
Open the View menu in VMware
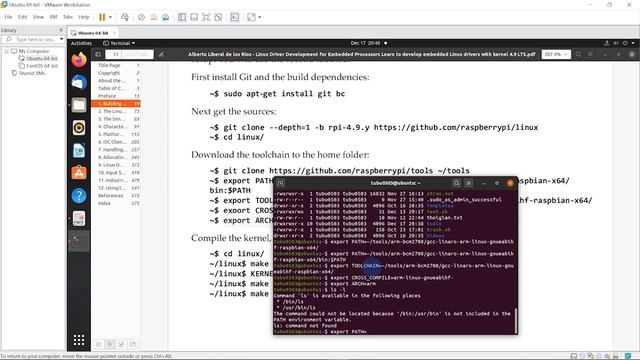click(x=38, y=17)
